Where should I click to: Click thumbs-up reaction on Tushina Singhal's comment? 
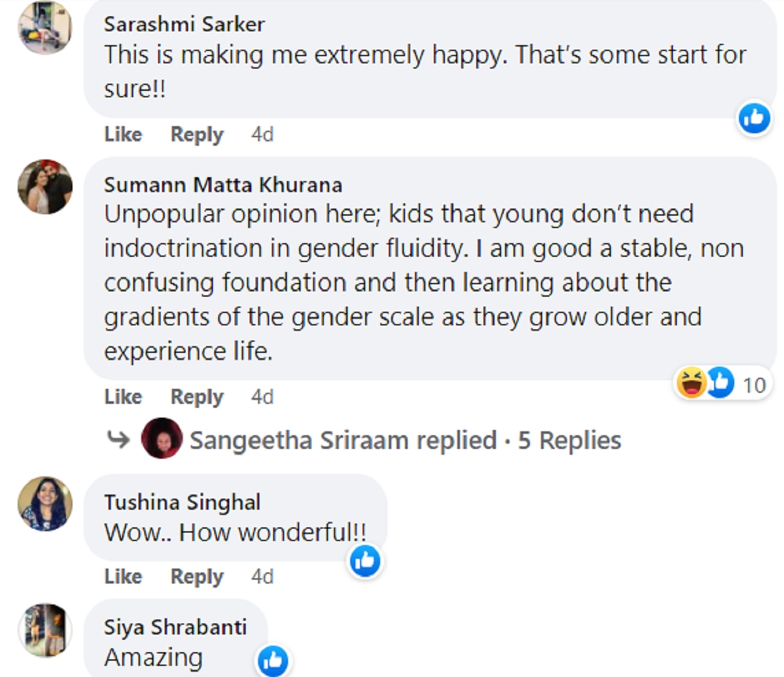pos(365,561)
